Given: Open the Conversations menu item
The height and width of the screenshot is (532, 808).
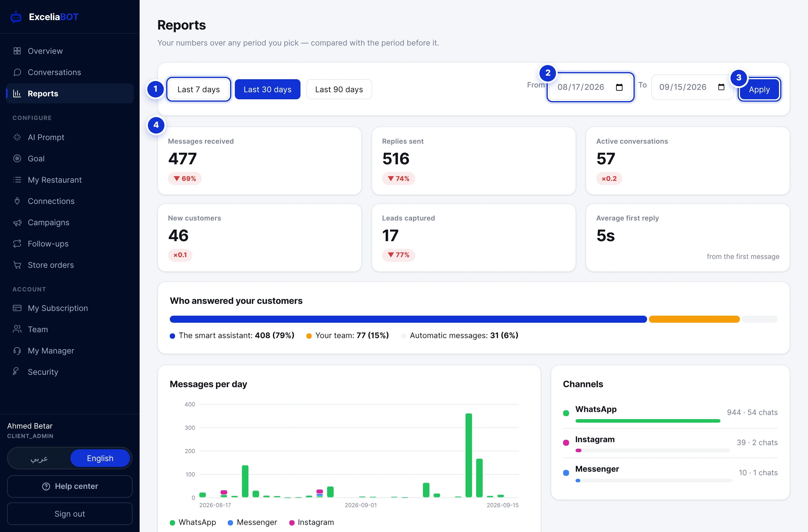Looking at the screenshot, I should 70,72.
